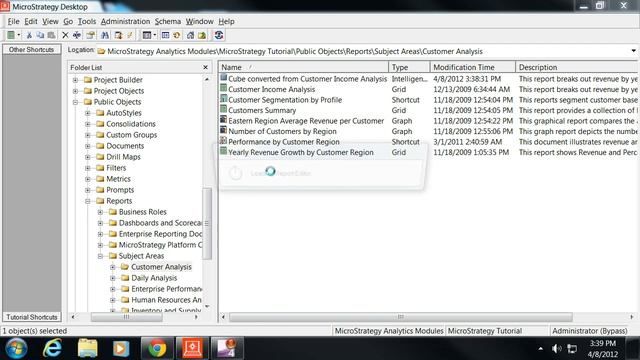Click the cube icon of Cube converted report
640x360 pixels.
click(x=224, y=78)
